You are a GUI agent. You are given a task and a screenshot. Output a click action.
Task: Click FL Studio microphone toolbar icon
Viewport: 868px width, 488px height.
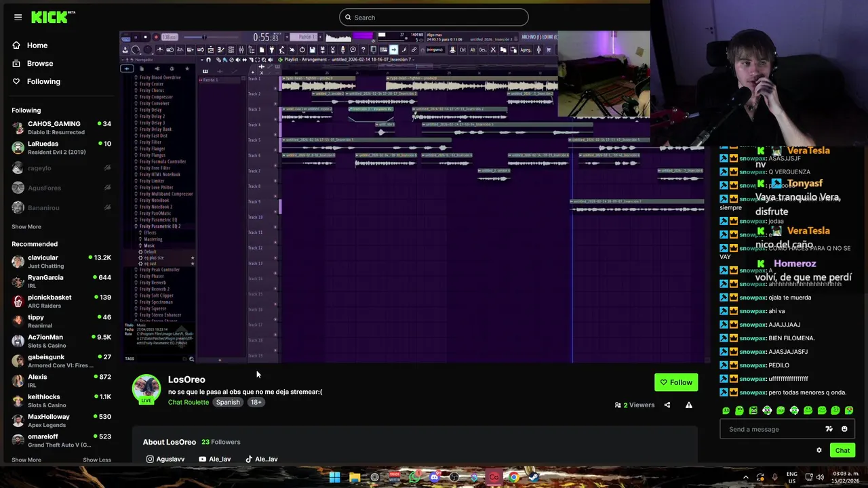(342, 49)
